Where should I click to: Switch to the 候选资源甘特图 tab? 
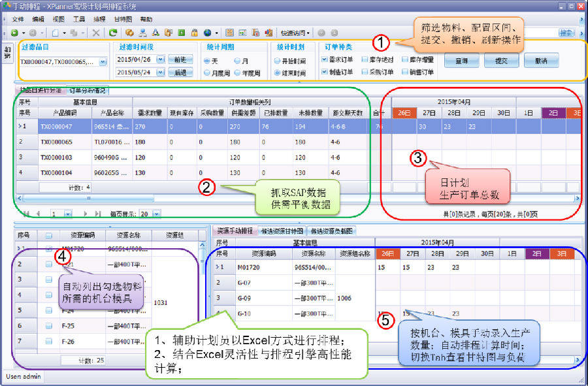tap(281, 231)
